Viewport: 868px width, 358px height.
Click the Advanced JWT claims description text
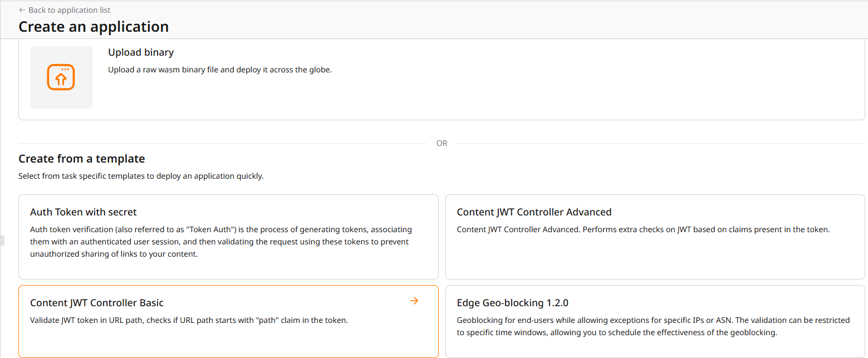point(643,229)
